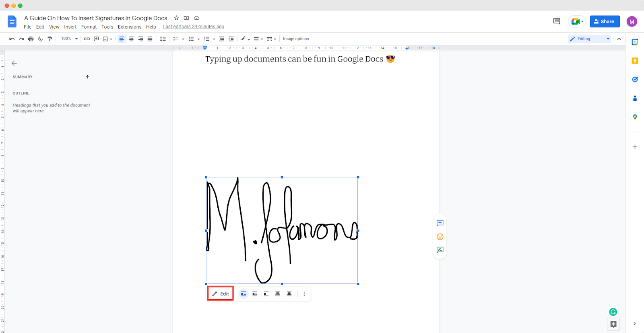Image resolution: width=644 pixels, height=333 pixels.
Task: Open the border color pencil tool
Action: click(245, 39)
